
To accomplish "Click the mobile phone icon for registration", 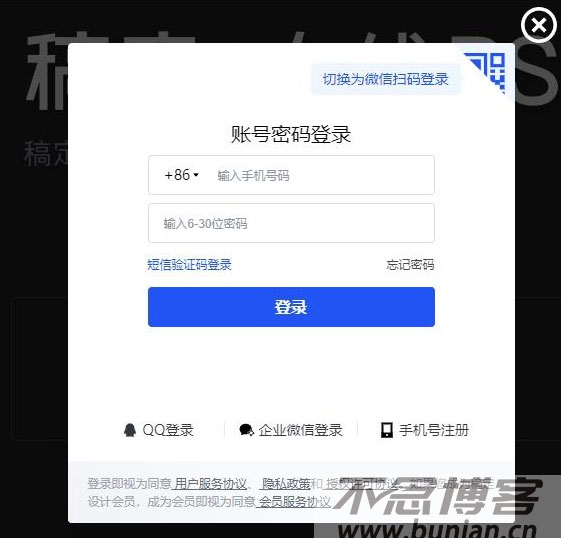I will point(387,430).
